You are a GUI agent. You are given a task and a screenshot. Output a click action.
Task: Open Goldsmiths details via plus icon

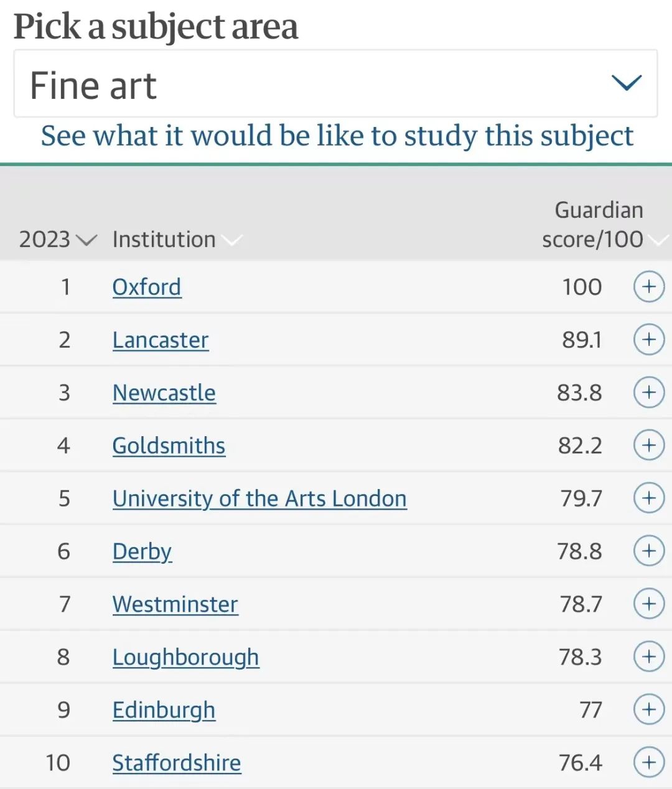click(649, 446)
